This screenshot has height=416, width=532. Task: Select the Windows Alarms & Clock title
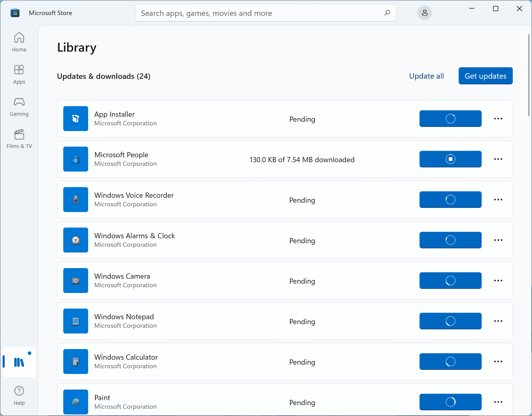point(135,236)
